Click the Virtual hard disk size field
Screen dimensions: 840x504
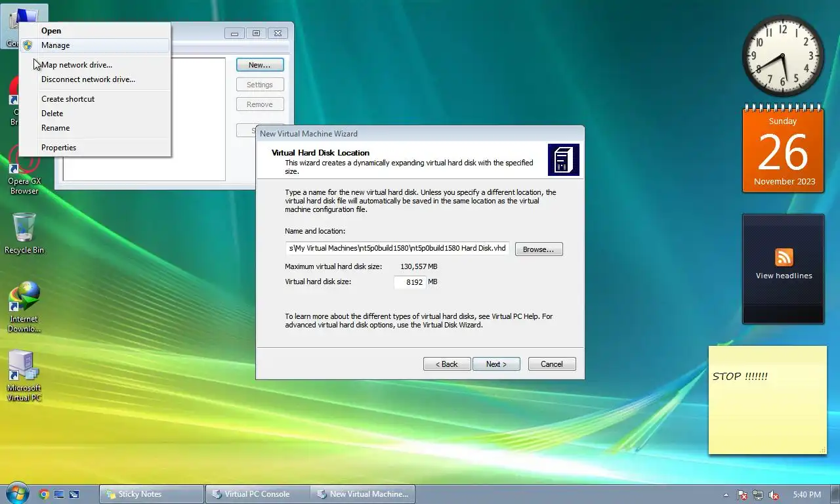point(410,282)
